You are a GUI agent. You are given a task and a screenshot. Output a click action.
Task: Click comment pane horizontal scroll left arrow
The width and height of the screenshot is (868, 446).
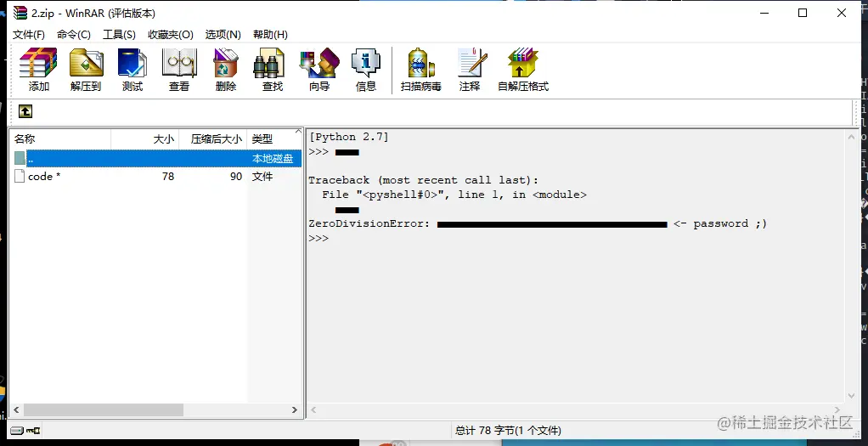coord(314,410)
